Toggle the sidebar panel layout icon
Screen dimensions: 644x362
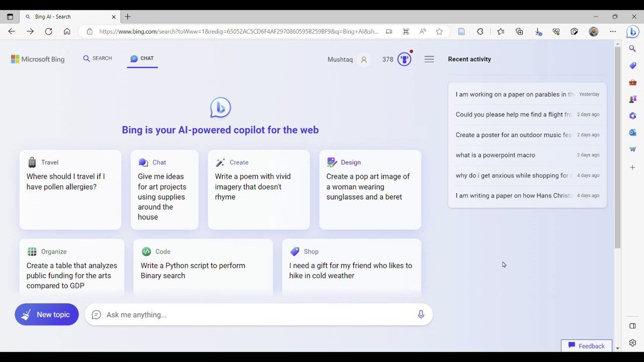pos(633,326)
